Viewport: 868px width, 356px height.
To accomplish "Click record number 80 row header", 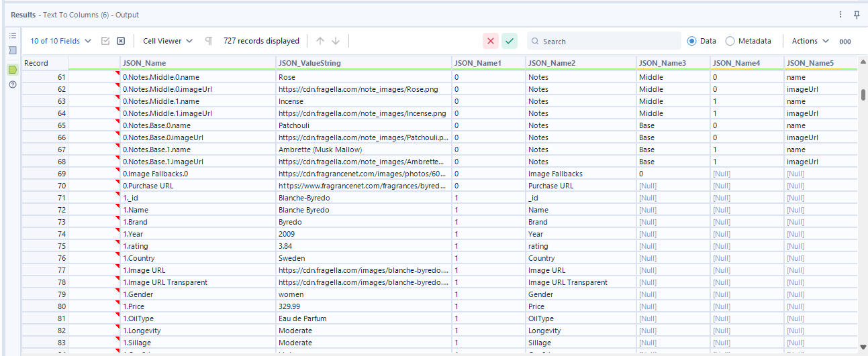I will (x=45, y=306).
